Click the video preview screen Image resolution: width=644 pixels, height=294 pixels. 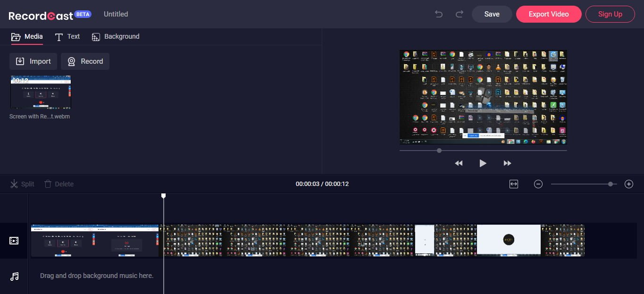(483, 97)
